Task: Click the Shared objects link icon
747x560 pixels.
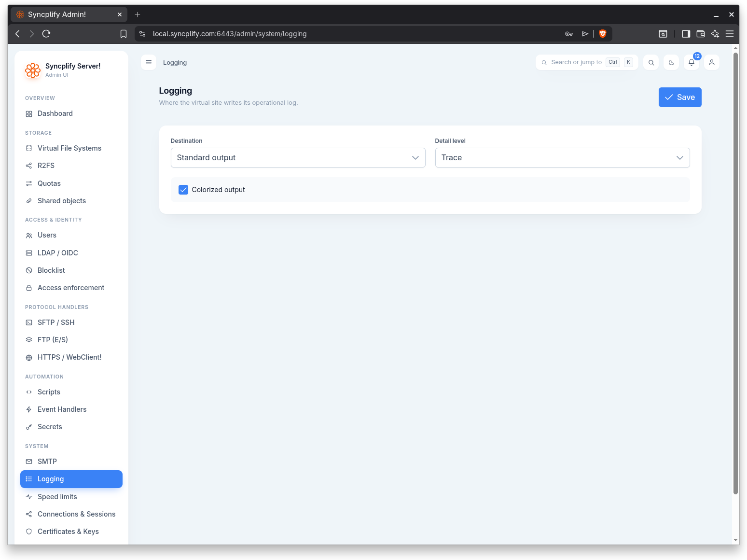Action: (x=29, y=201)
